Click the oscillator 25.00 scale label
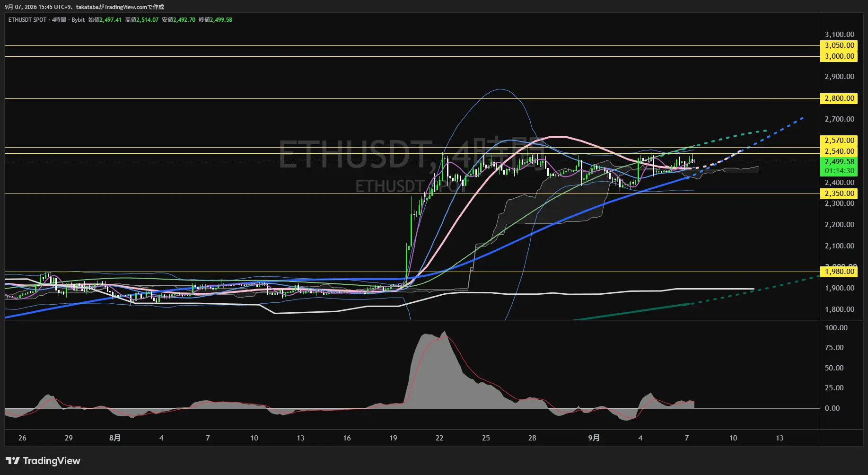Viewport: 868px width, 475px height. pyautogui.click(x=834, y=388)
